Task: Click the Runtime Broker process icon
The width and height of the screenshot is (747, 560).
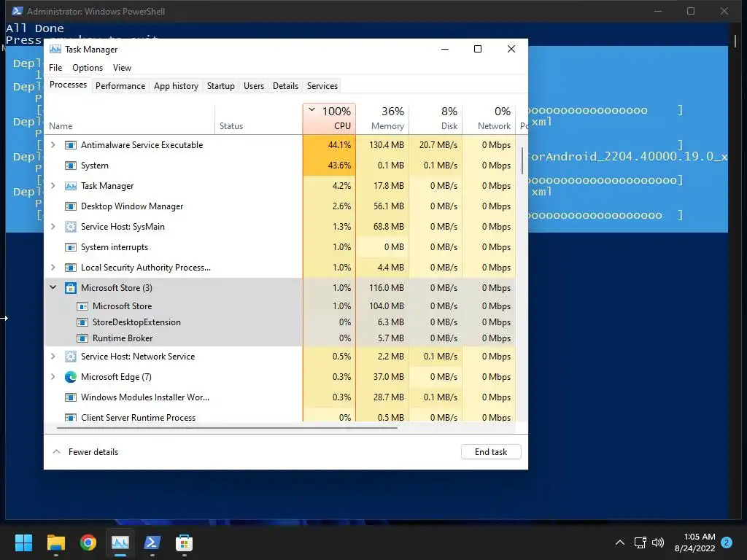Action: pos(82,338)
